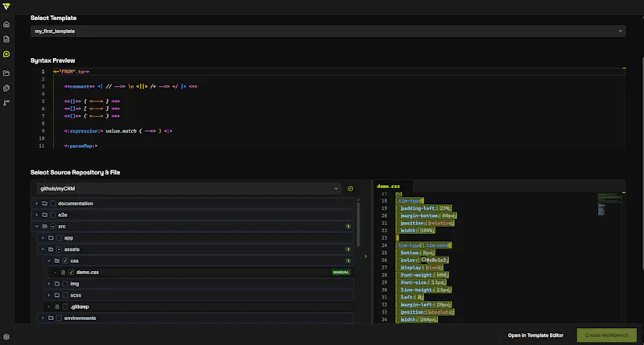644x345 pixels.
Task: Uncheck the demo.css file checkbox
Action: point(72,273)
